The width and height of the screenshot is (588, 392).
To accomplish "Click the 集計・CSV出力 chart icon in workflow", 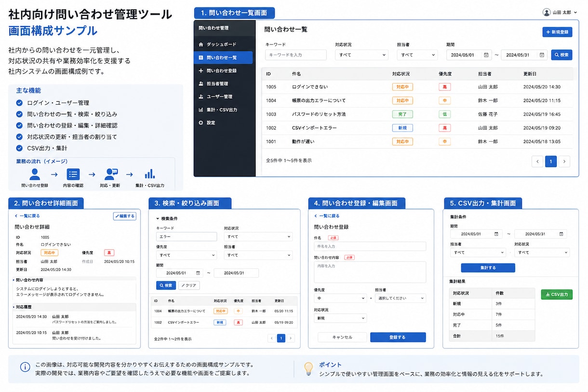I will [150, 175].
